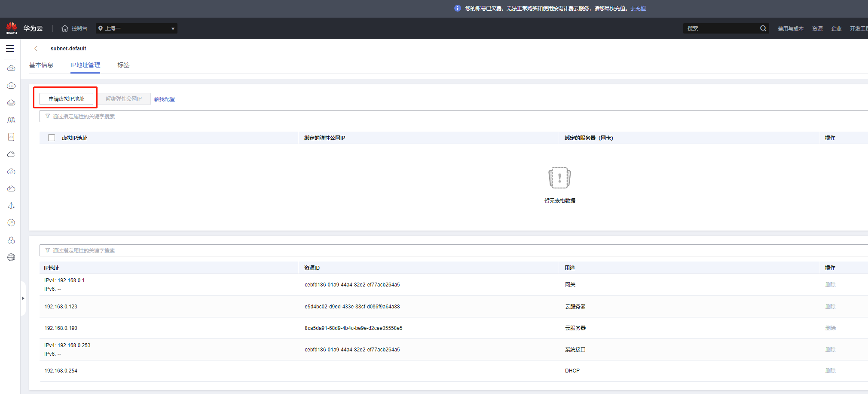The image size is (868, 394).
Task: Open the 教我配置 link
Action: click(x=165, y=99)
